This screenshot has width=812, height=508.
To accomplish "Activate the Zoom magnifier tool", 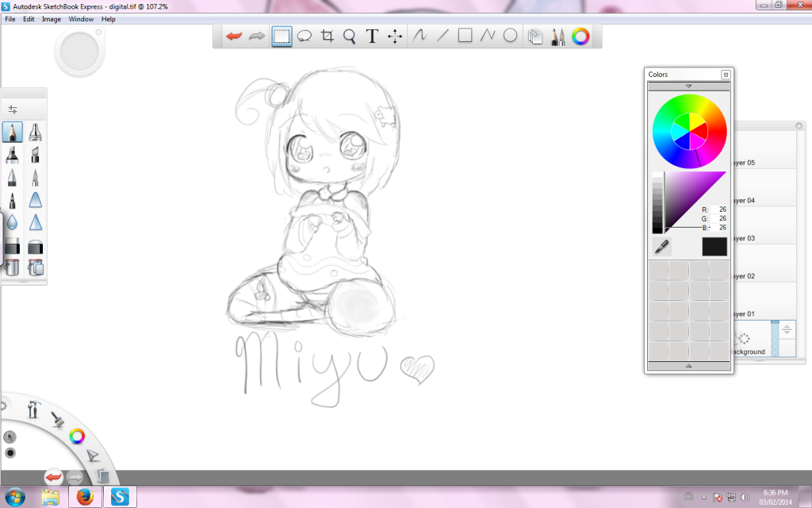I will pos(350,37).
